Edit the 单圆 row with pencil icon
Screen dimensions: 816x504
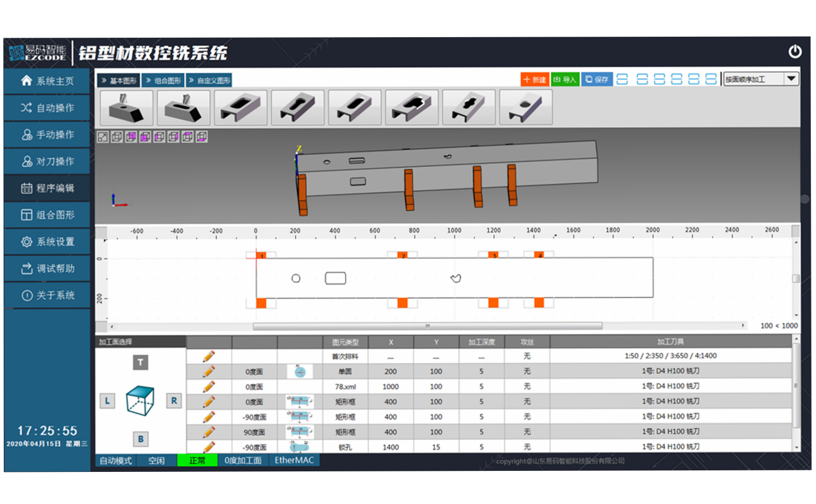(209, 372)
